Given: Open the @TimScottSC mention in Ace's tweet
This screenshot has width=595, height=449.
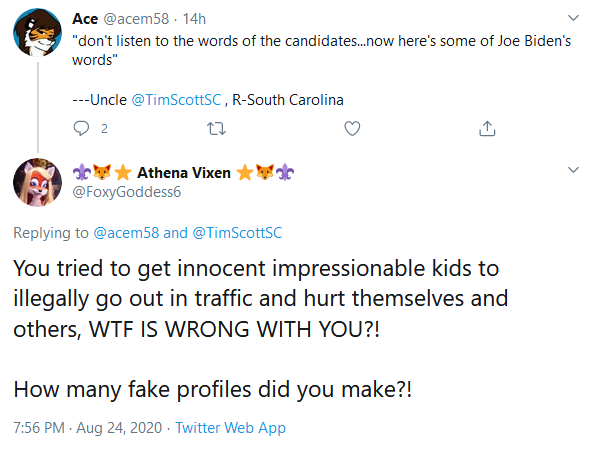Looking at the screenshot, I should [x=176, y=100].
